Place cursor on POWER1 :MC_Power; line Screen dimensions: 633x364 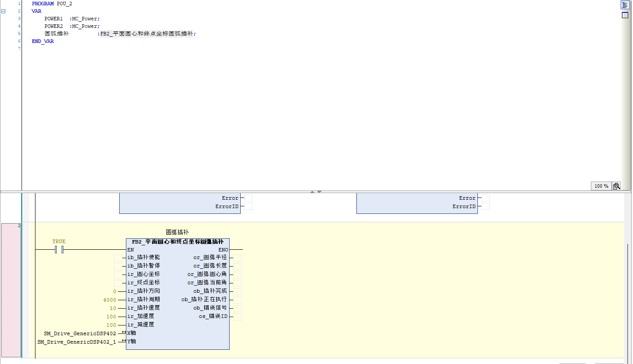click(x=72, y=19)
